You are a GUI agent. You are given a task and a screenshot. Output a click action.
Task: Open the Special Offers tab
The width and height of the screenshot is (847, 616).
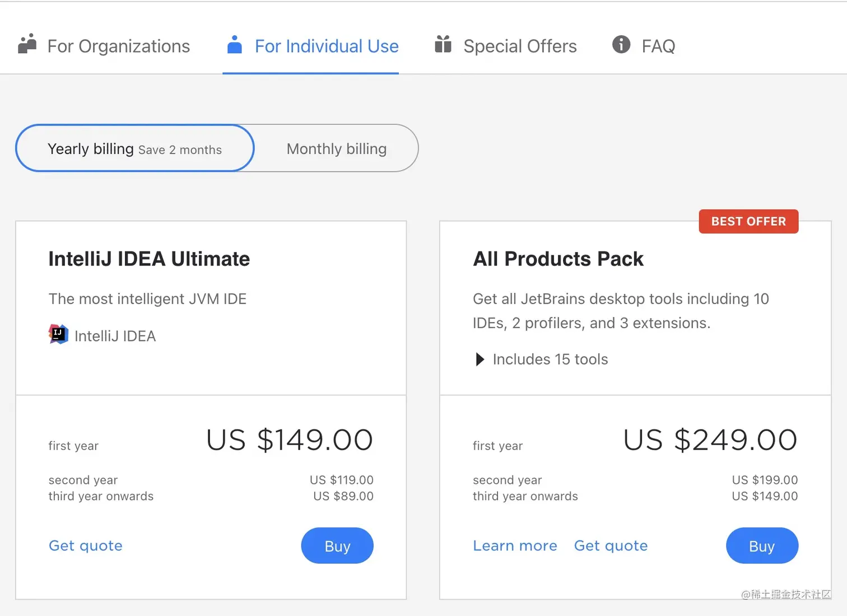(519, 46)
